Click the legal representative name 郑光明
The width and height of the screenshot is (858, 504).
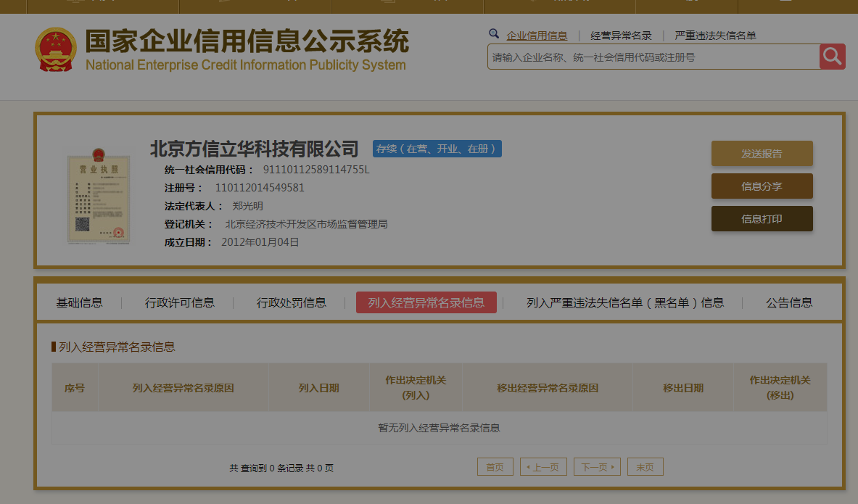click(x=247, y=206)
